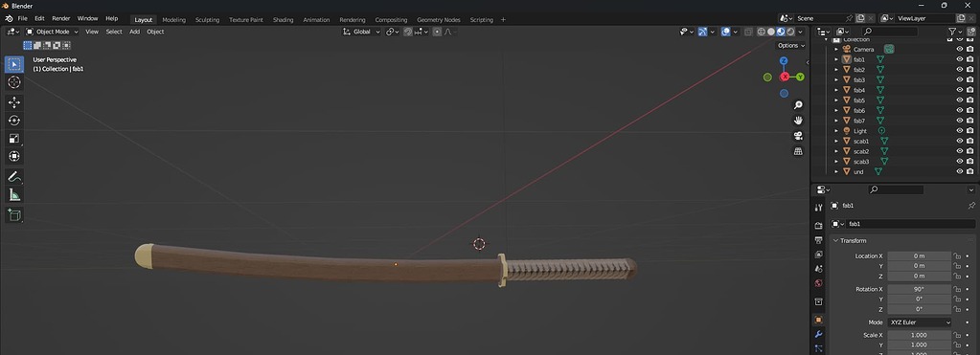Toggle camera view with the camera icon
This screenshot has height=355, width=980.
point(798,135)
